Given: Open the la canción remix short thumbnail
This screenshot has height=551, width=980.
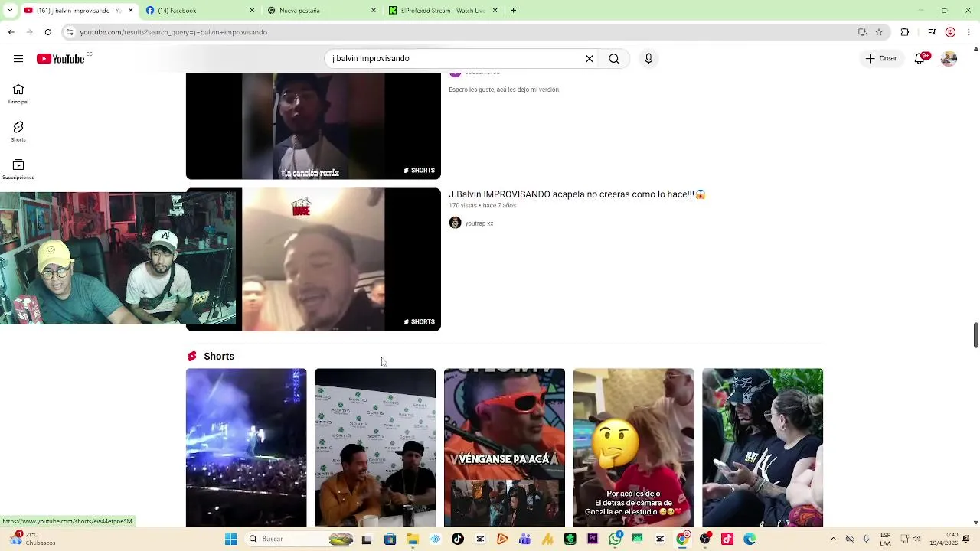Looking at the screenshot, I should click(x=313, y=126).
